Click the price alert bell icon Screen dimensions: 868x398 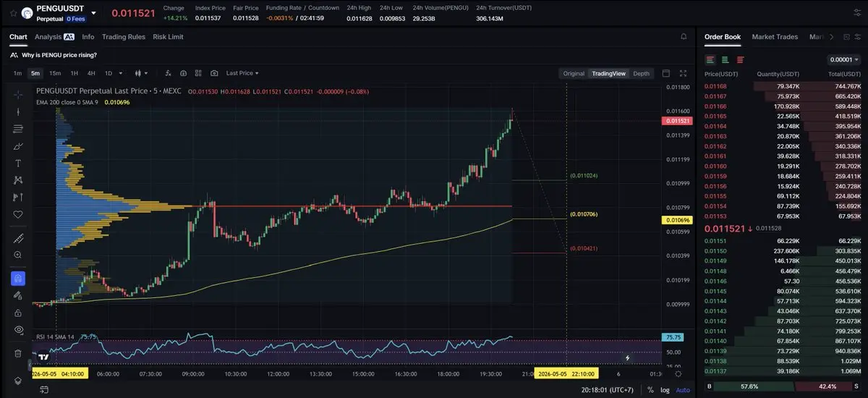[684, 37]
